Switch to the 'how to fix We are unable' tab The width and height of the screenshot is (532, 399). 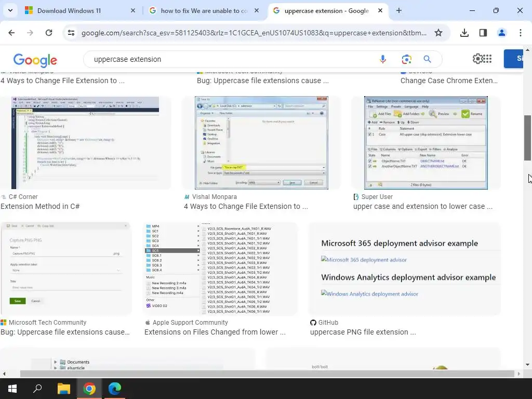(x=205, y=10)
